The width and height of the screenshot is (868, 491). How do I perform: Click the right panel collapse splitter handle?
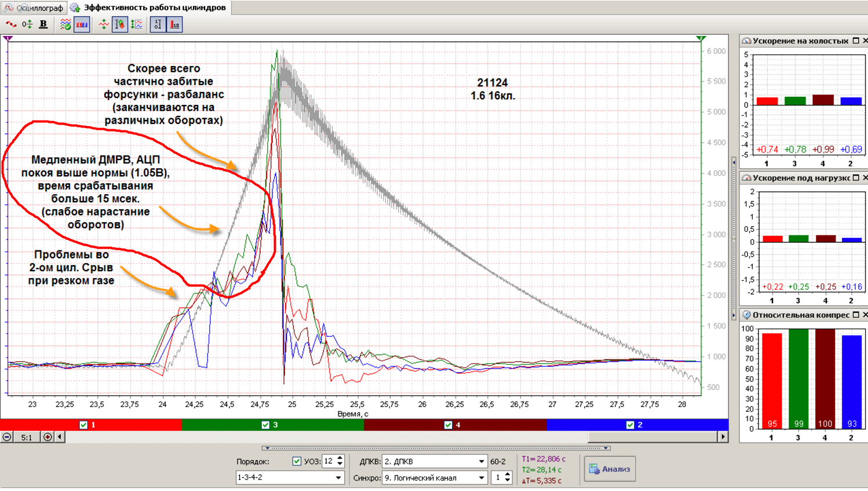734,238
